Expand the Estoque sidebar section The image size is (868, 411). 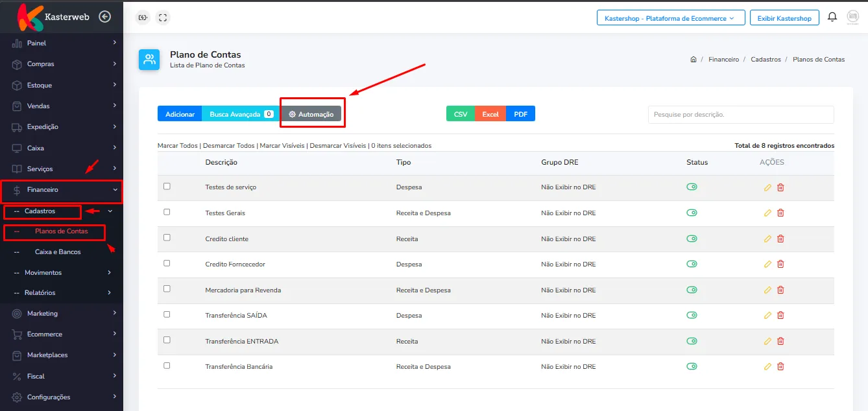tap(62, 85)
